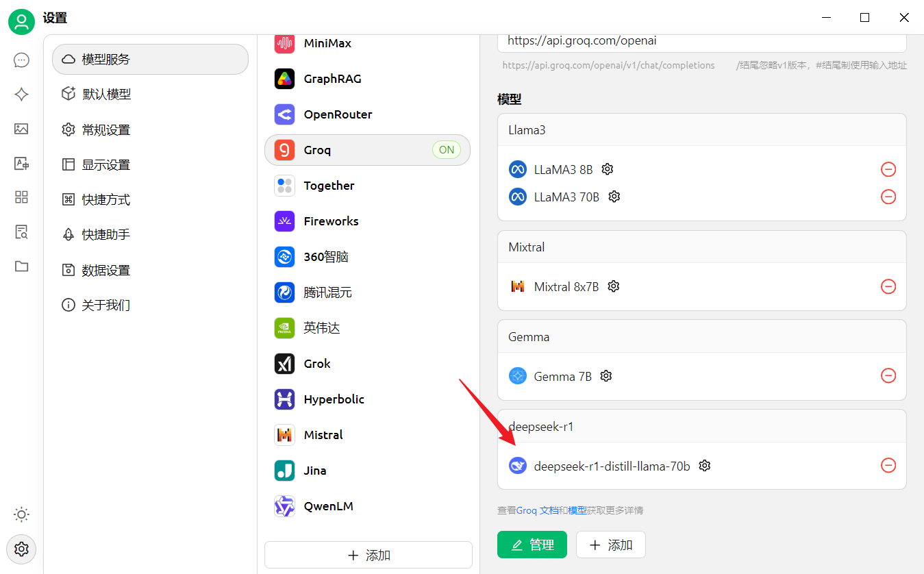Remove the LLaMA3 8B model
Viewport: 924px width, 574px height.
click(x=888, y=169)
